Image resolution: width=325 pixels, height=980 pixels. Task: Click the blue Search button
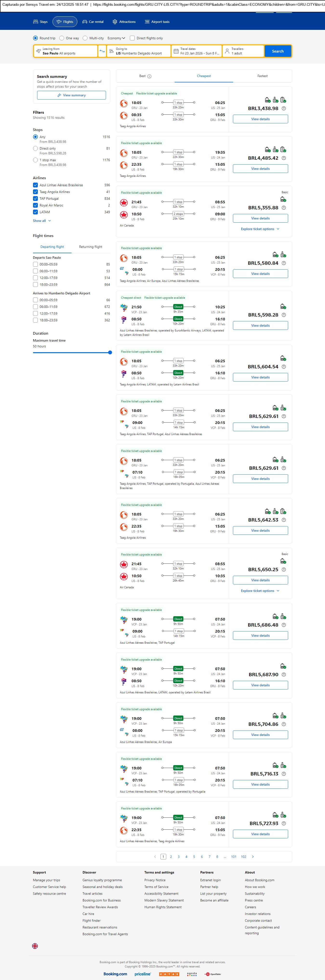278,51
